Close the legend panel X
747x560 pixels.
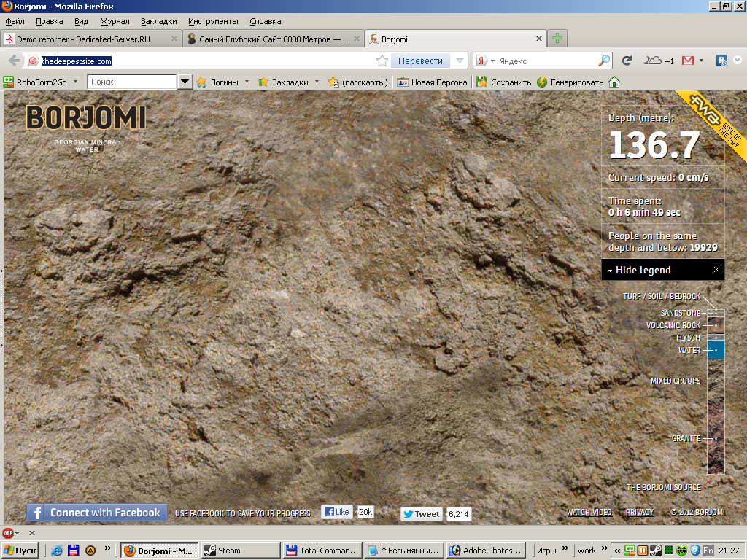click(x=716, y=270)
